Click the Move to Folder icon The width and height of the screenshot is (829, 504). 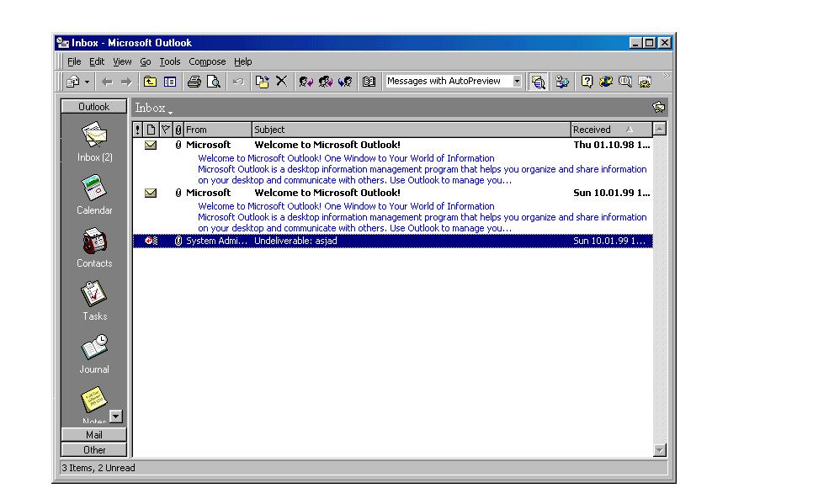point(263,82)
